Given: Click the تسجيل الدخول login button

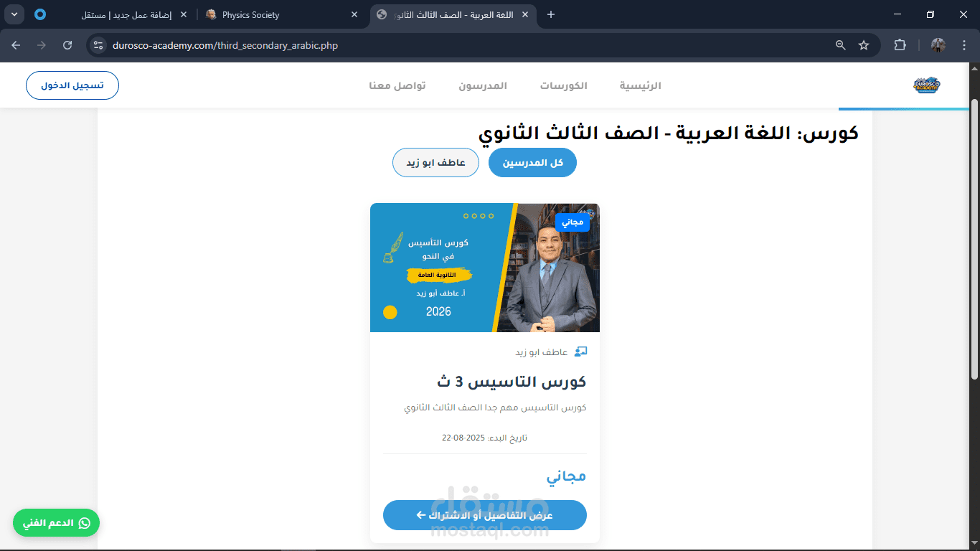Looking at the screenshot, I should point(72,85).
